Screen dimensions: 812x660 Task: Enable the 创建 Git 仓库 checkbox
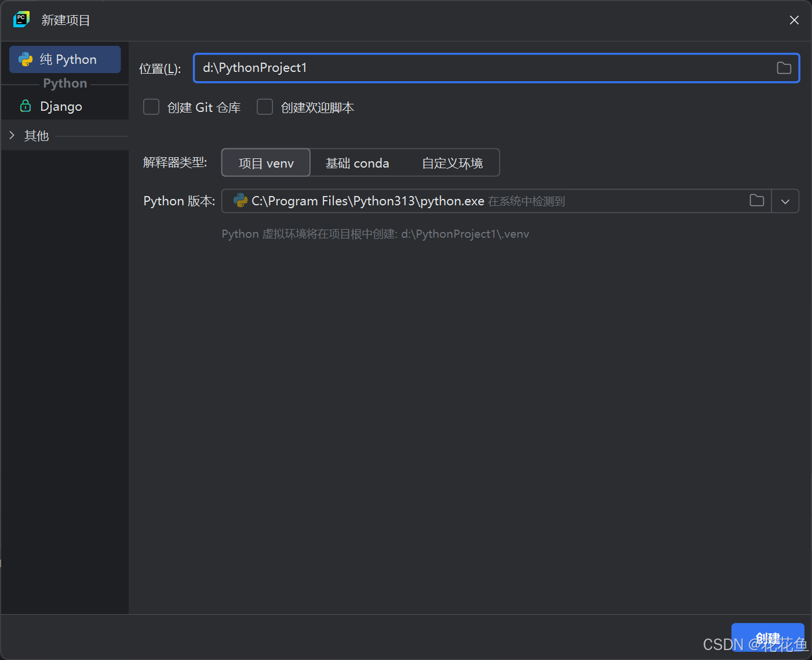pos(151,107)
